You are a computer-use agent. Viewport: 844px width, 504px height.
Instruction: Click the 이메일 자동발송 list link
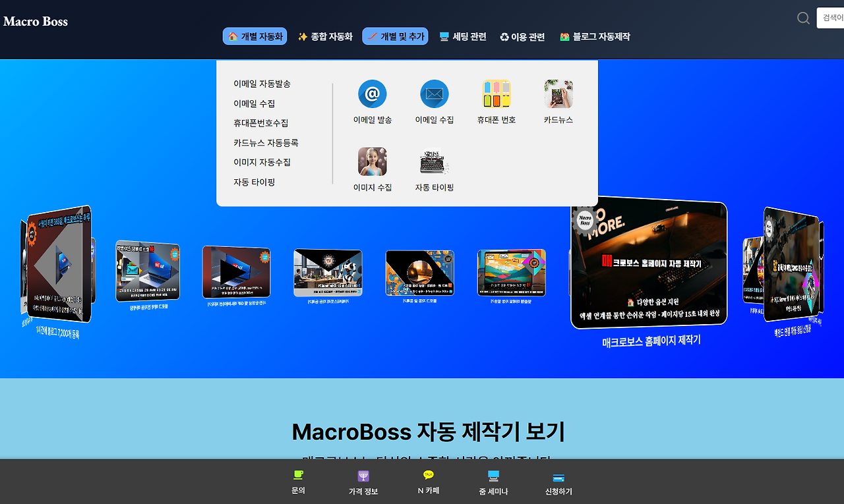tap(262, 84)
